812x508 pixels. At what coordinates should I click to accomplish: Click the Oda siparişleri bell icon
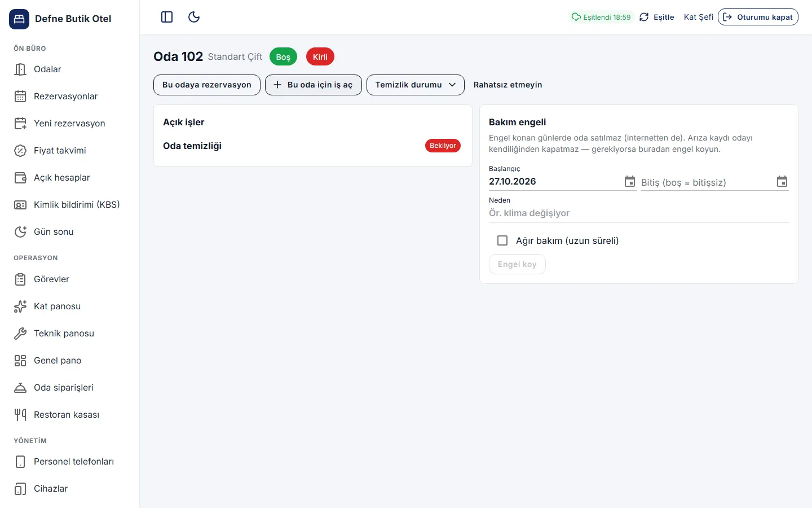pyautogui.click(x=20, y=388)
